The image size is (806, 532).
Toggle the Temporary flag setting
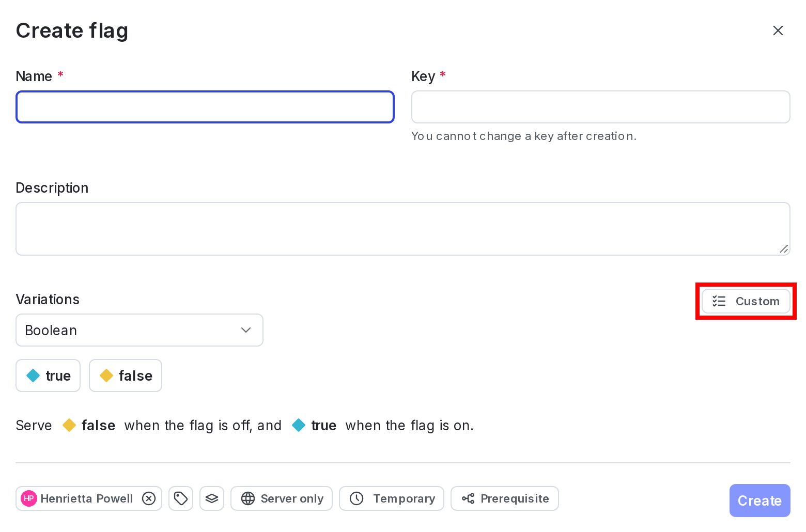click(392, 498)
